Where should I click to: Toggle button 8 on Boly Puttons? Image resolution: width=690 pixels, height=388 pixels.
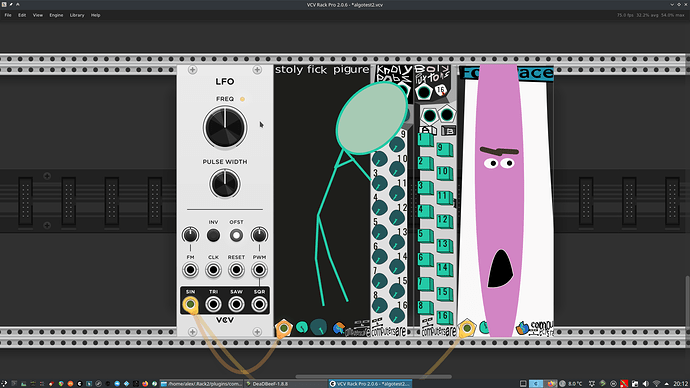point(426,307)
